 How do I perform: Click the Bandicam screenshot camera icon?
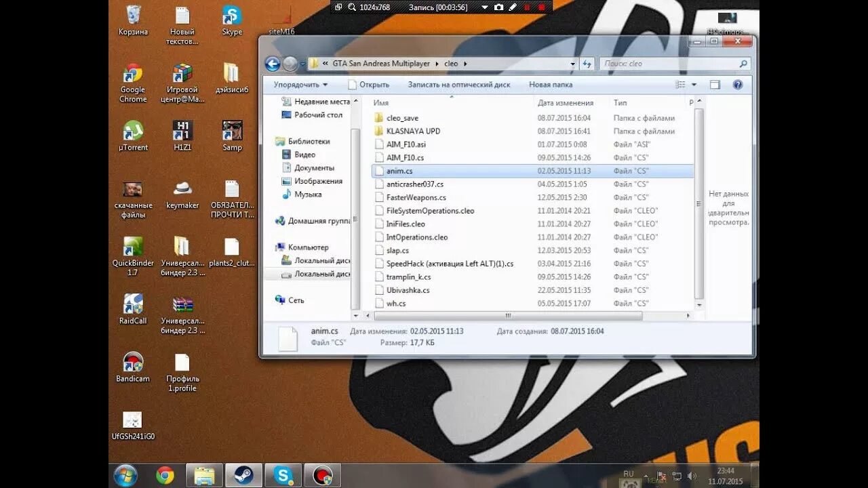[499, 7]
